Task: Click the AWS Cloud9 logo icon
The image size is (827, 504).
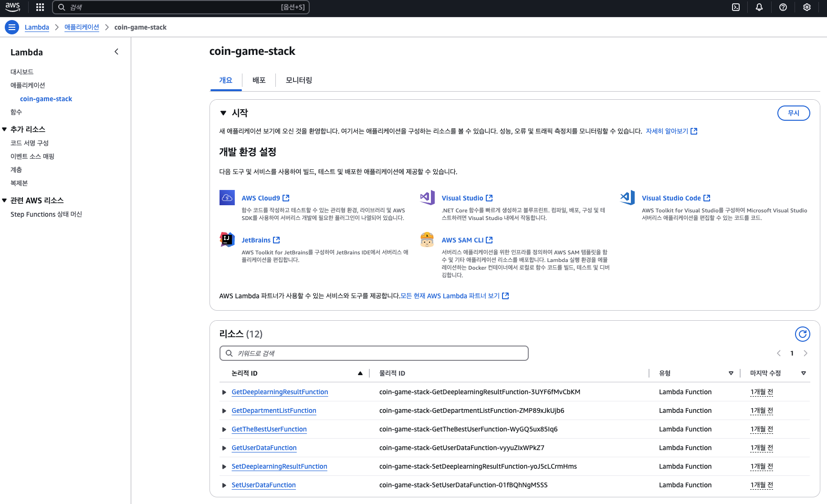Action: 227,198
